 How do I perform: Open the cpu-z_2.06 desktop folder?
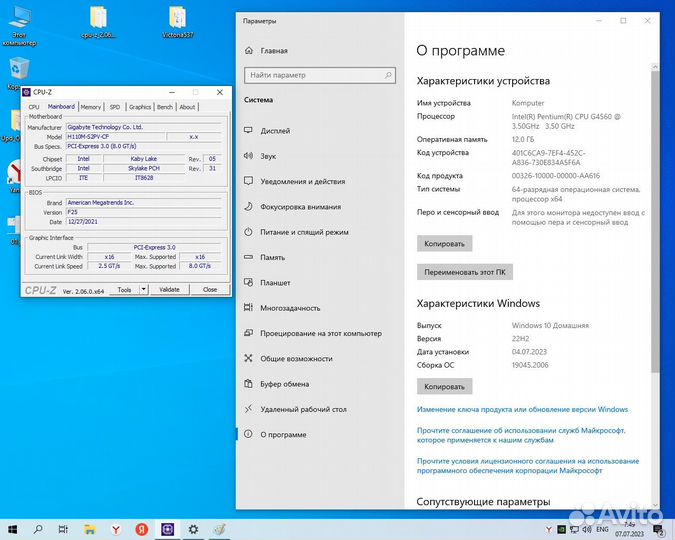[x=99, y=22]
